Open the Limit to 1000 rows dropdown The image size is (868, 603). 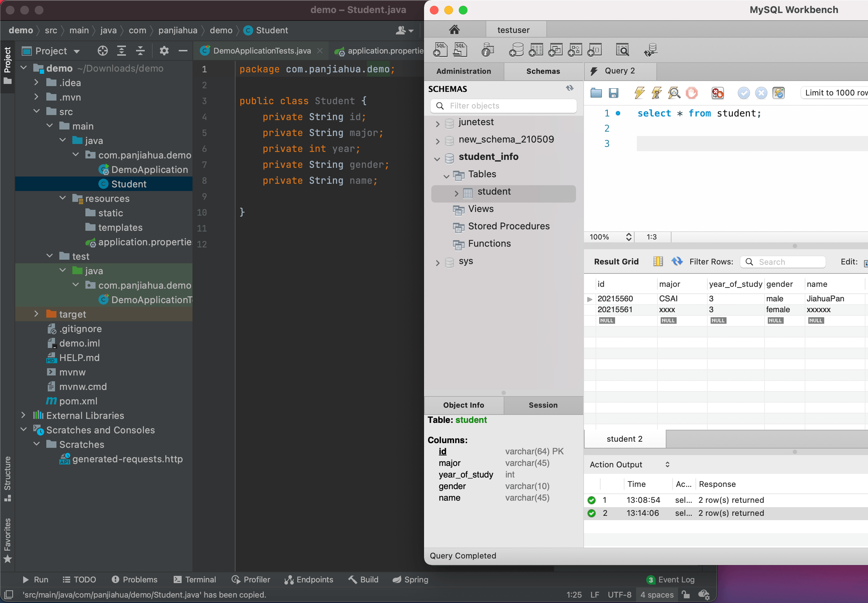coord(835,93)
